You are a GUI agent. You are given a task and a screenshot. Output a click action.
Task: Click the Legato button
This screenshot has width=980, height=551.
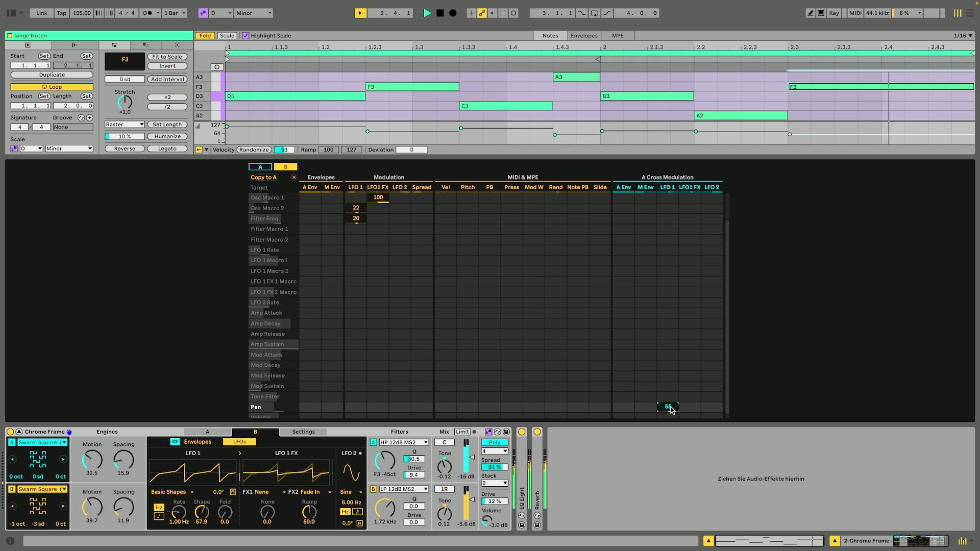pos(167,149)
